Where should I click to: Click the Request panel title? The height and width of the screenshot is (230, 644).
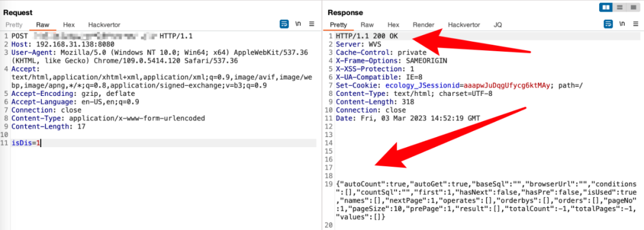18,13
